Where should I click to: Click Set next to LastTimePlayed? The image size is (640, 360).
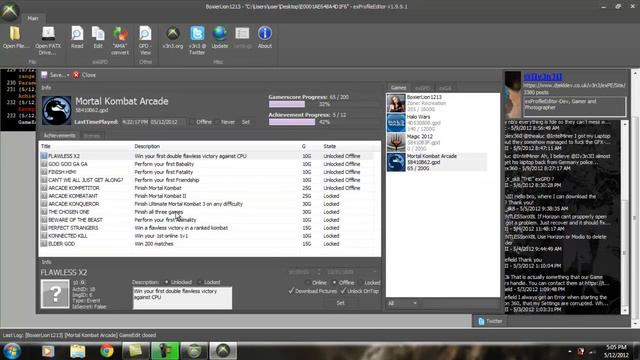tap(245, 122)
